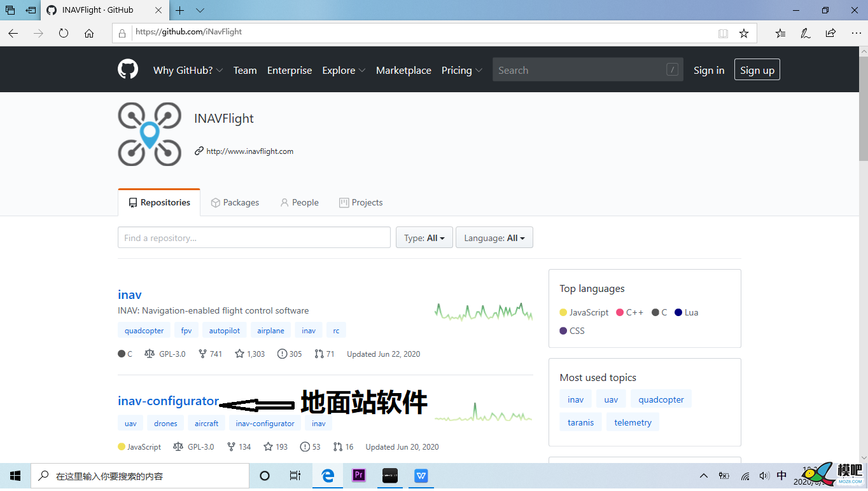This screenshot has width=868, height=491.
Task: Open the Enterprise link
Action: coord(290,70)
